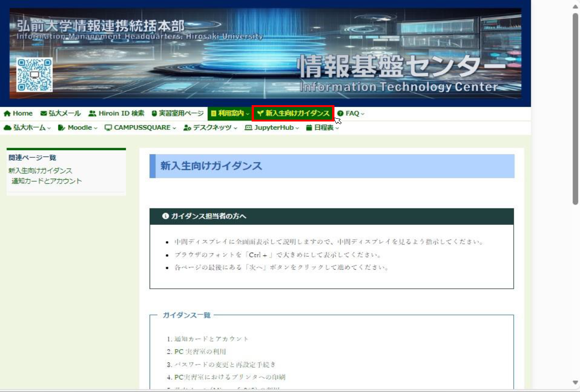Click the vertical scrollbar thumb
The width and height of the screenshot is (580, 392).
point(575,108)
